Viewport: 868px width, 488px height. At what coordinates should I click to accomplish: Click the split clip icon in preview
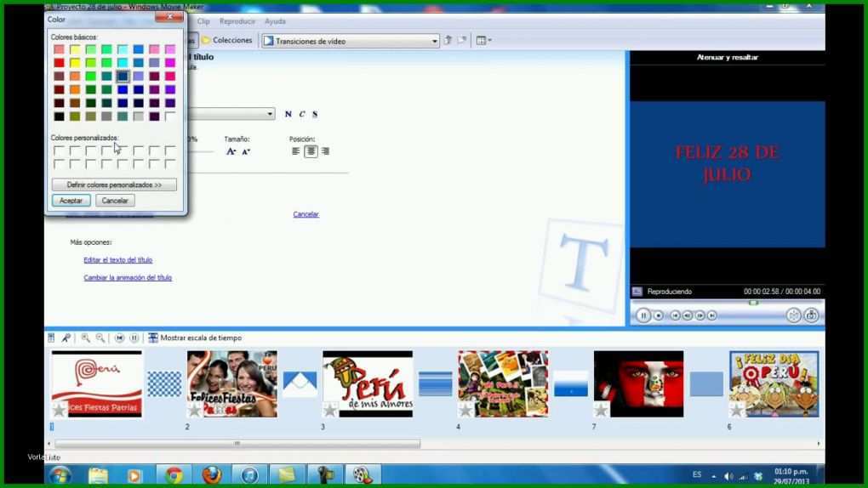tap(793, 315)
